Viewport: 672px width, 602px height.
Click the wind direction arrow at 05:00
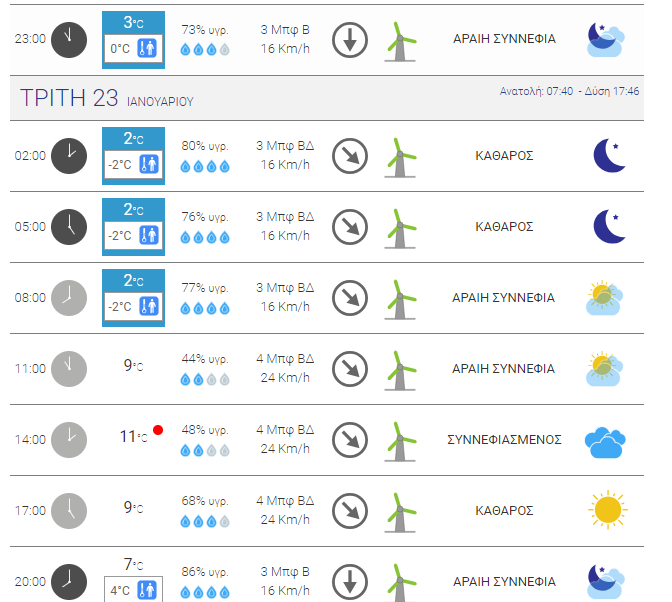(350, 227)
